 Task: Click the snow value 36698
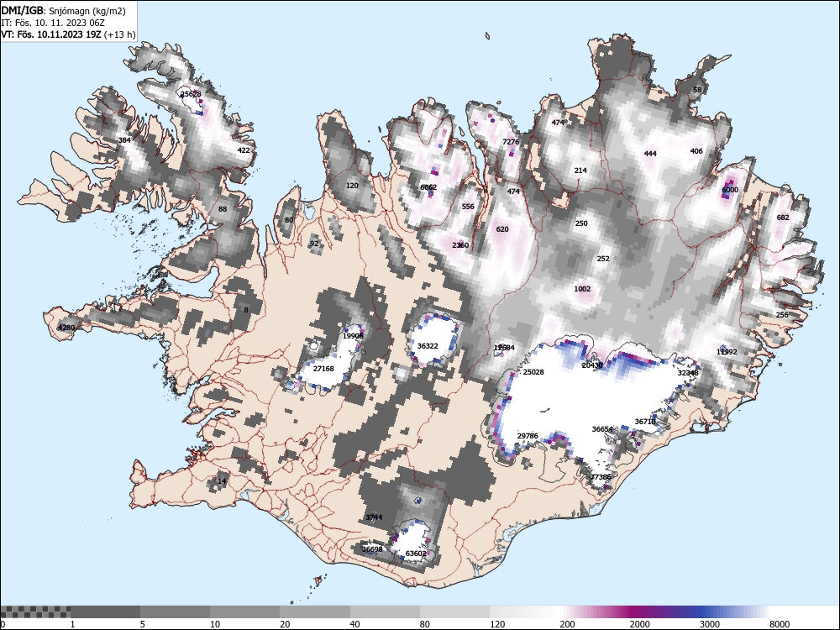pyautogui.click(x=372, y=549)
